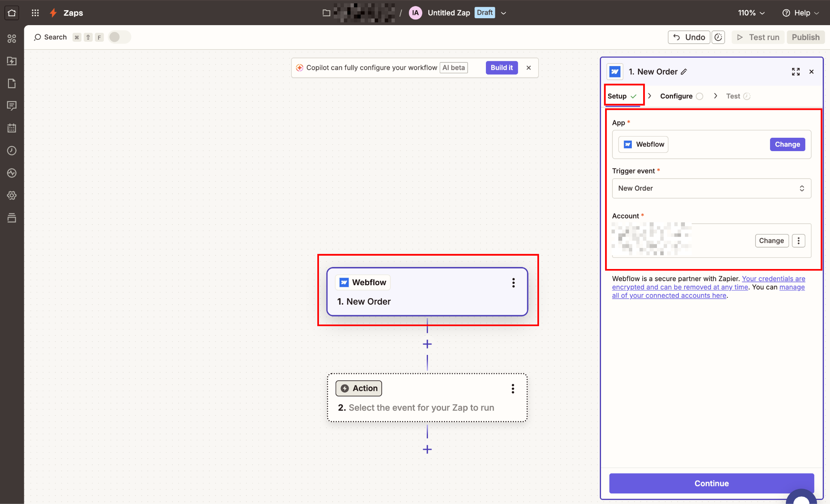830x504 pixels.
Task: Open manage connected accounts link
Action: [x=669, y=296]
